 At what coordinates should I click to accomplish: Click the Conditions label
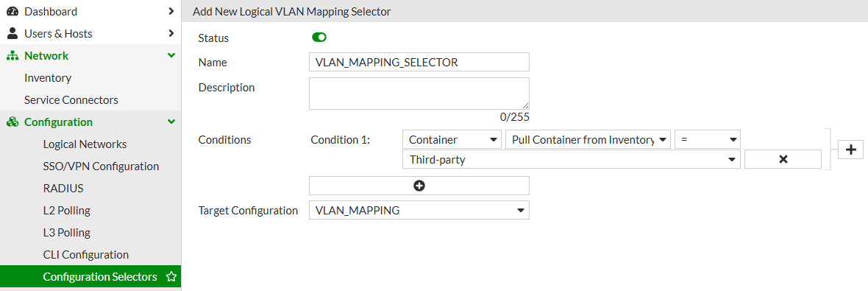pos(224,140)
